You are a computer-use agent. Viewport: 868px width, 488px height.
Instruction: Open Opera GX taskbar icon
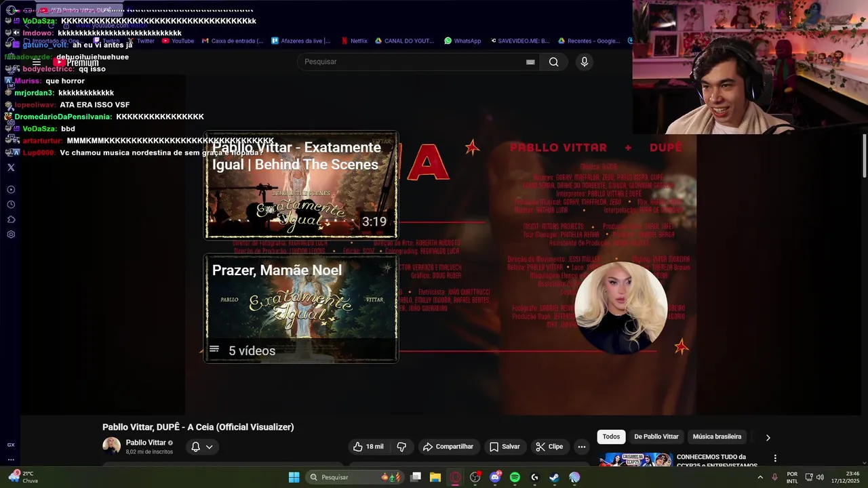455,477
